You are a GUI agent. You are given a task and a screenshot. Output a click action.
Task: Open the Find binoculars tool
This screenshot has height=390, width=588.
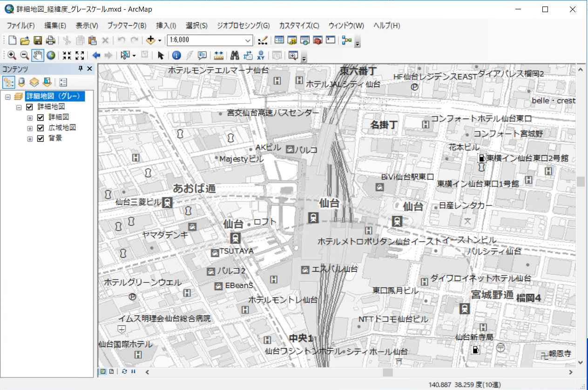pos(235,55)
